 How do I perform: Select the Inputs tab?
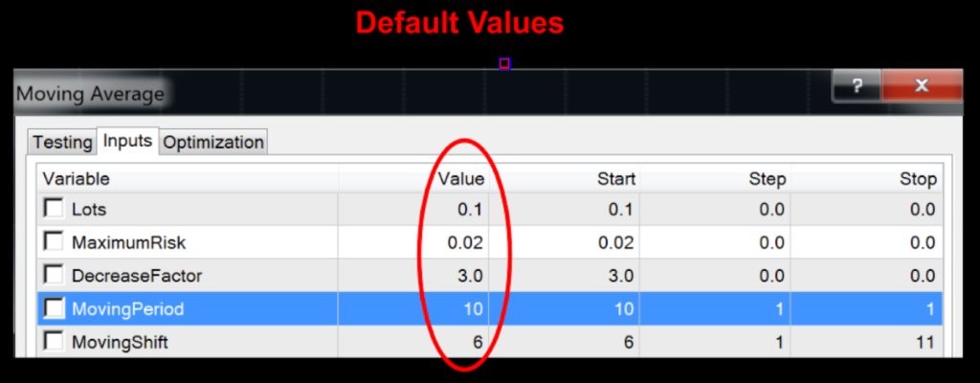tap(127, 141)
